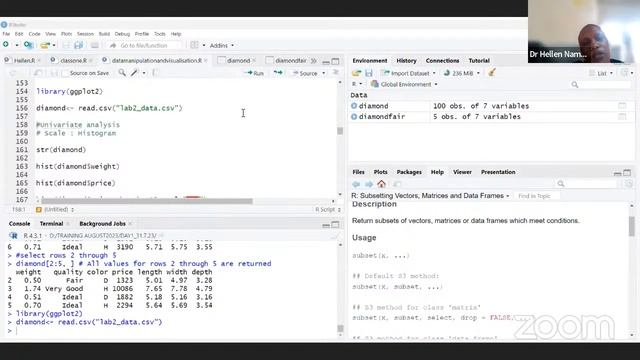Open the Debug menu
The width and height of the screenshot is (640, 360).
(122, 34)
